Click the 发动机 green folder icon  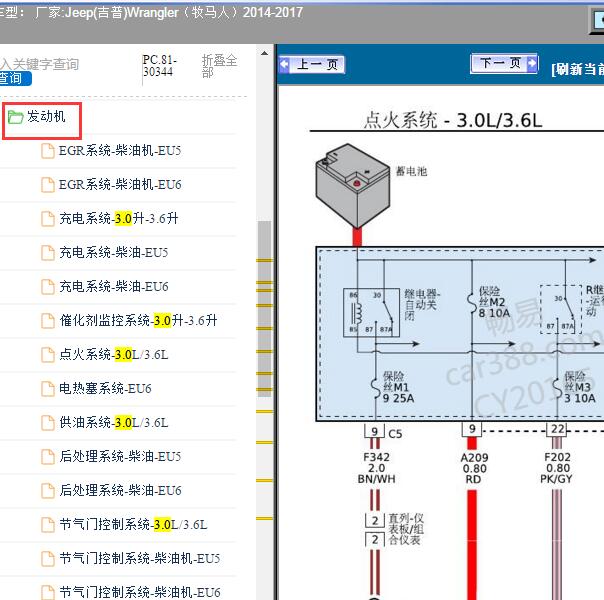click(15, 117)
